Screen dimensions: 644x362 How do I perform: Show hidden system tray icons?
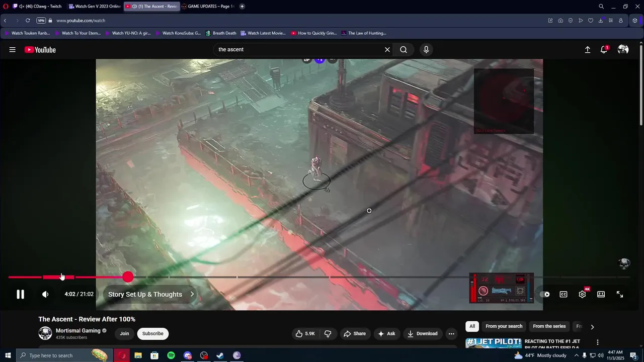coord(577,355)
